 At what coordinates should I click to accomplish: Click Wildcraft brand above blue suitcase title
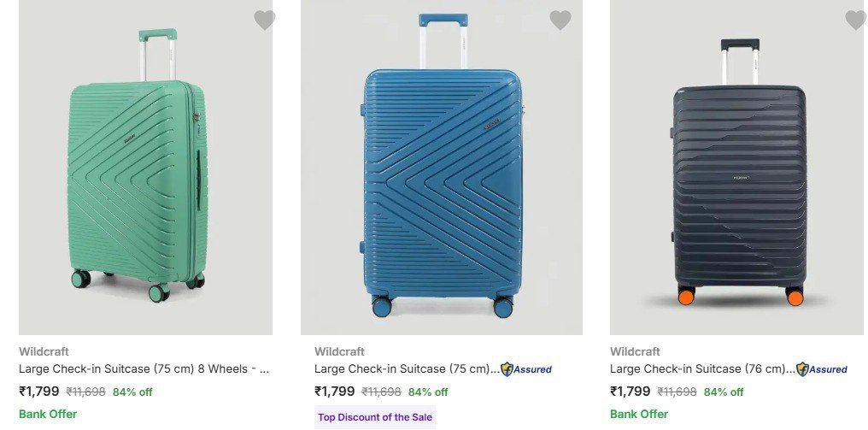339,351
